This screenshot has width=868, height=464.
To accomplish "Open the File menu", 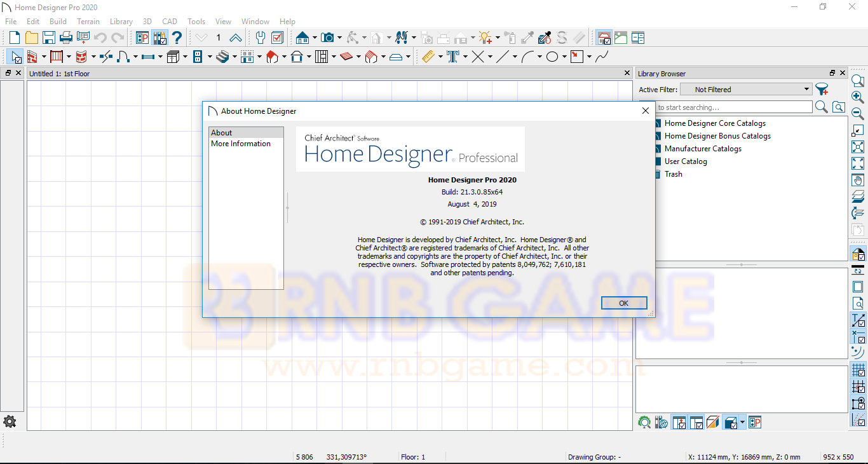I will click(x=11, y=21).
